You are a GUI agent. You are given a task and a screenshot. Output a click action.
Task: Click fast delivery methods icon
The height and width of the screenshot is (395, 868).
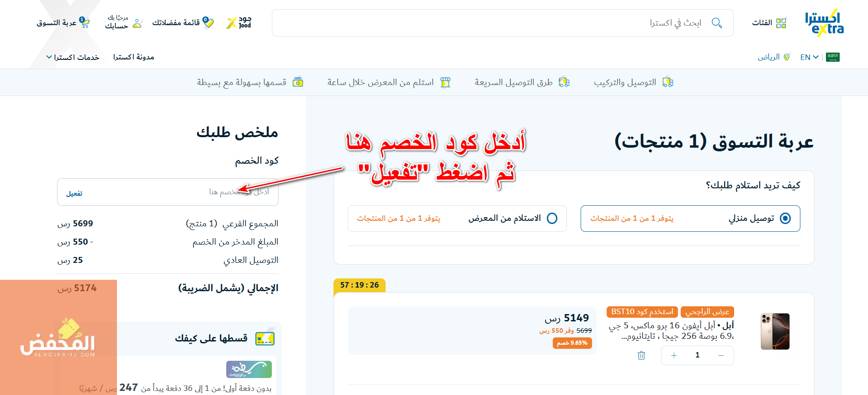(x=564, y=82)
